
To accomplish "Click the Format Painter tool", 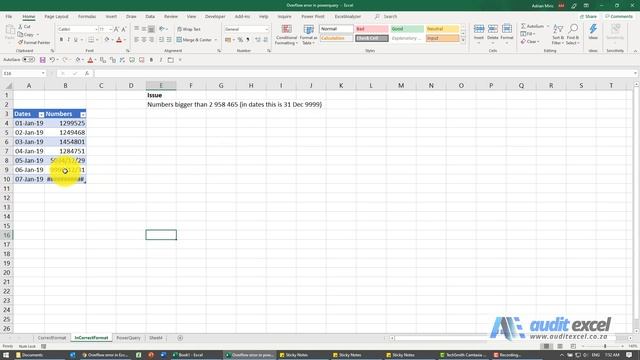I will tap(34, 42).
